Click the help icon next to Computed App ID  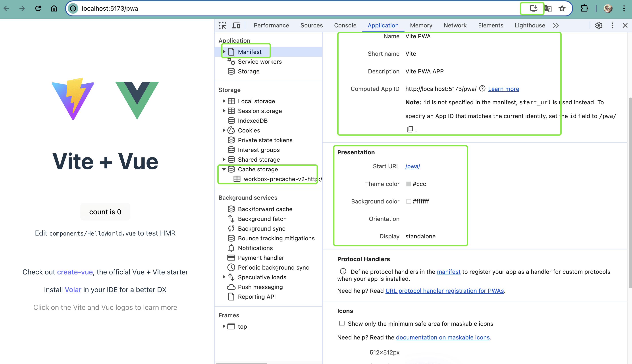[x=482, y=88]
